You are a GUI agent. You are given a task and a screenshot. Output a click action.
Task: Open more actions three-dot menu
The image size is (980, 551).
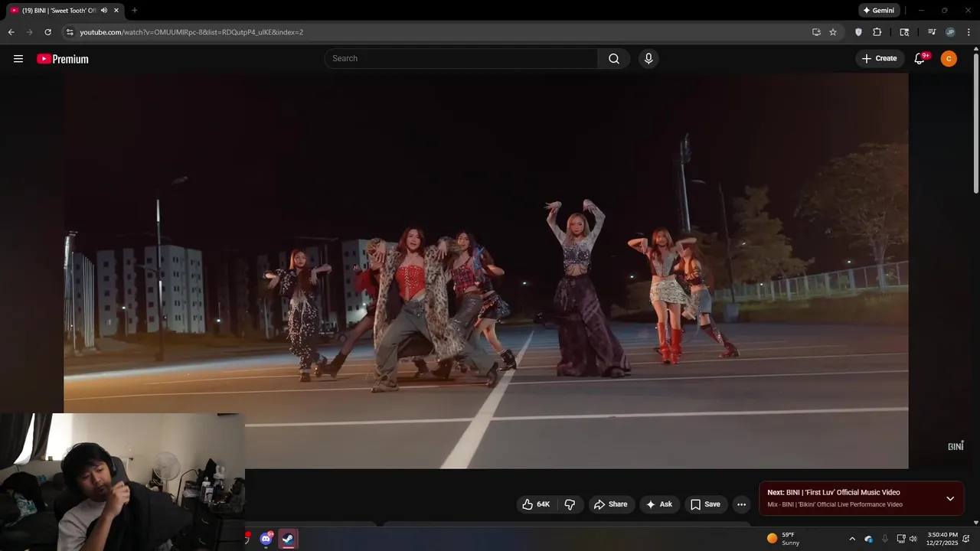tap(741, 504)
